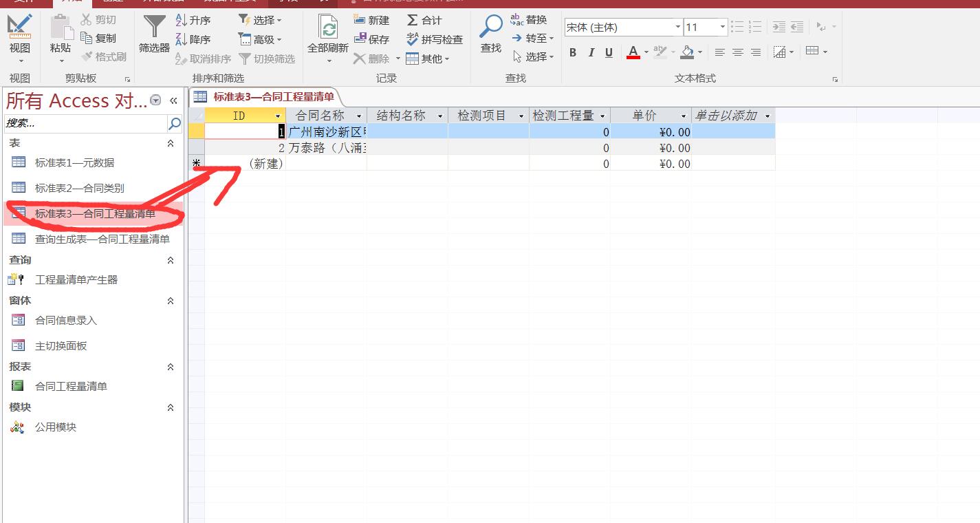Click the 粘贴 (Paste) clipboard icon
This screenshot has width=980, height=523.
[61, 28]
